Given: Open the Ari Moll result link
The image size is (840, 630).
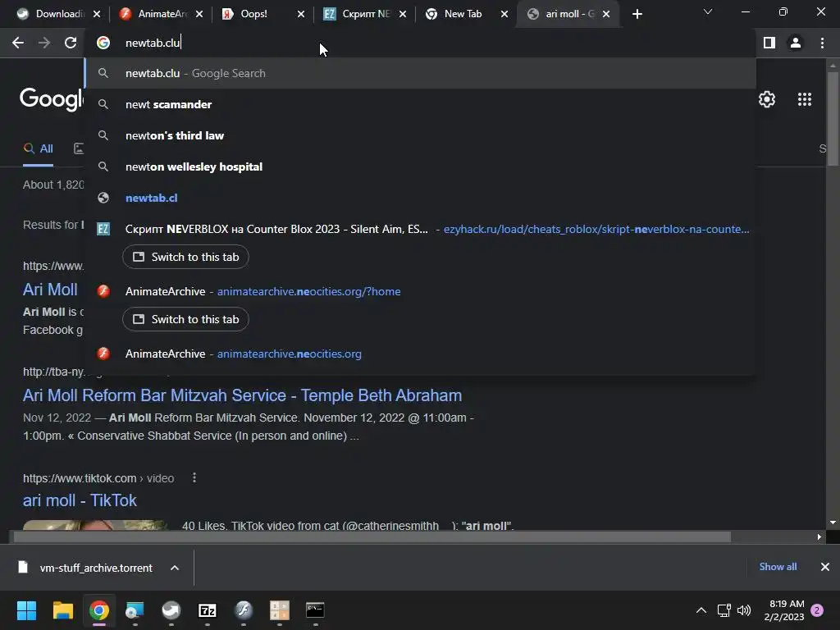Looking at the screenshot, I should tap(50, 290).
